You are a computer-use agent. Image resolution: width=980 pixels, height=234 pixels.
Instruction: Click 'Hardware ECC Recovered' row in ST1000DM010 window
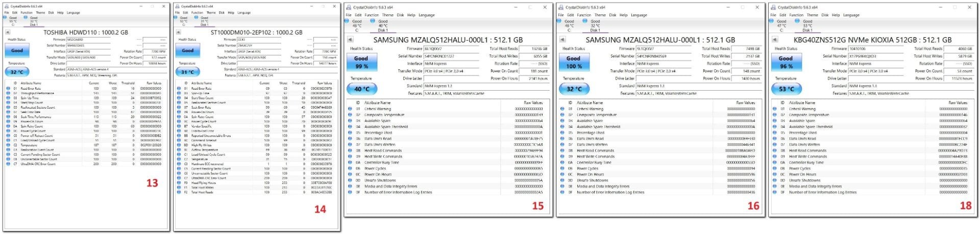256,164
